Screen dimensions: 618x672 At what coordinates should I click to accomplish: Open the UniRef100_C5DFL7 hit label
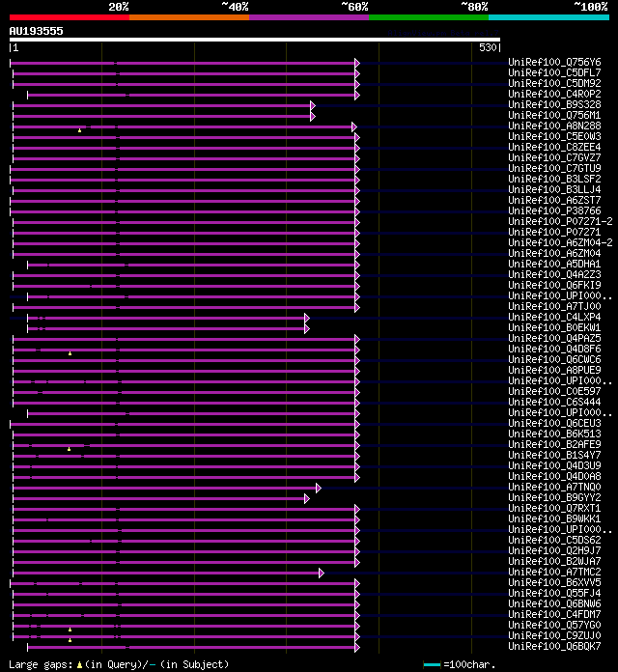tap(554, 72)
